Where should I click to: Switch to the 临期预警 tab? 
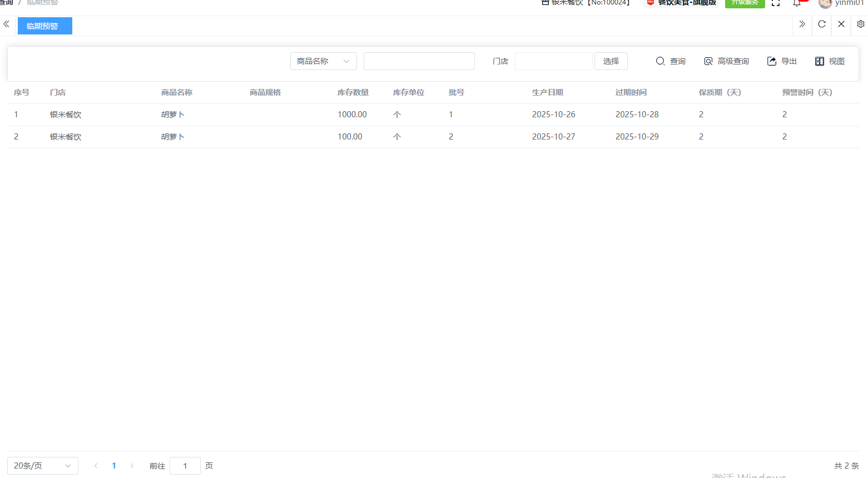[x=44, y=26]
